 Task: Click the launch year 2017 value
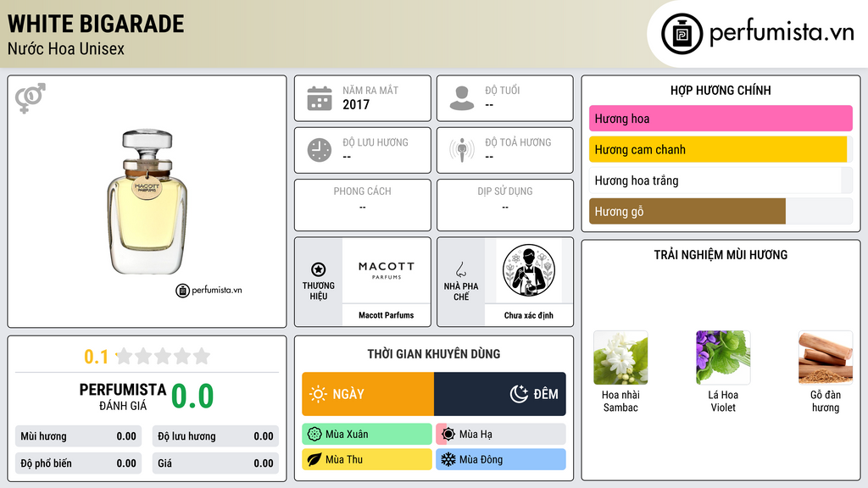[356, 104]
